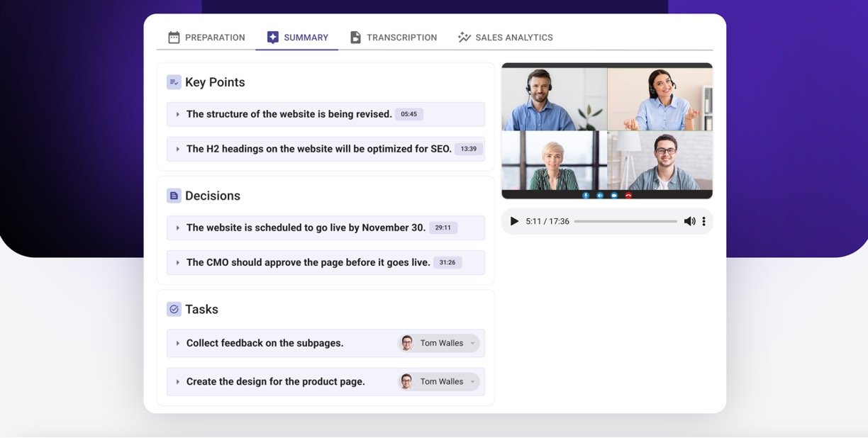This screenshot has height=438, width=868.
Task: Jump to the 05:45 timestamp
Action: pos(408,114)
